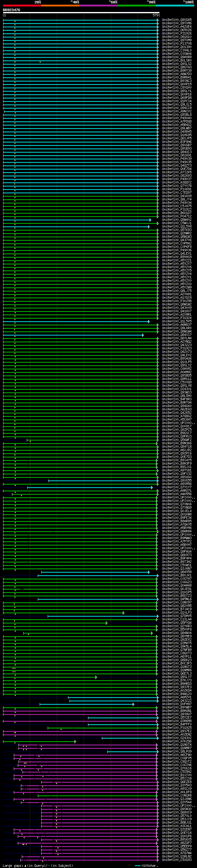
Task: Select the label UniRef100_Q9AR84
Action: [x=177, y=531]
